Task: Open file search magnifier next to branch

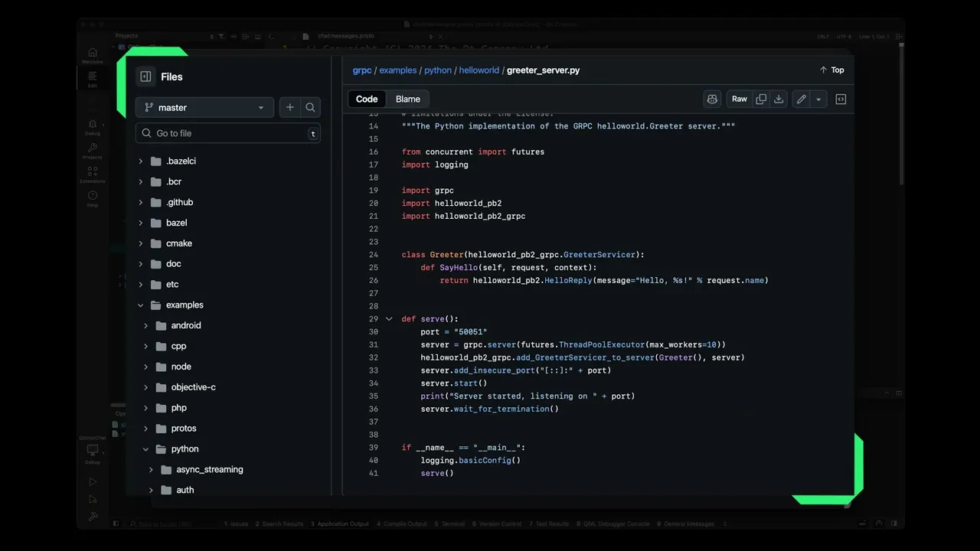Action: pos(310,108)
